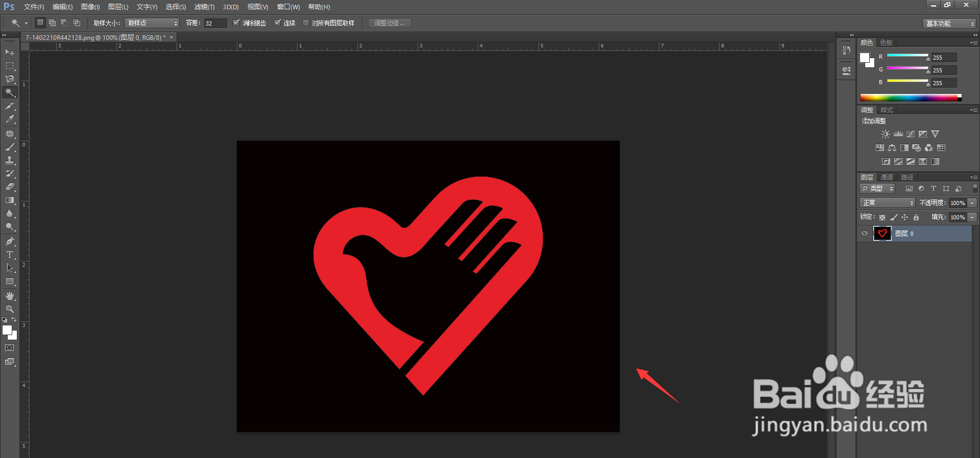Select the Gradient tool
Viewport: 980px width, 458px height.
(10, 200)
